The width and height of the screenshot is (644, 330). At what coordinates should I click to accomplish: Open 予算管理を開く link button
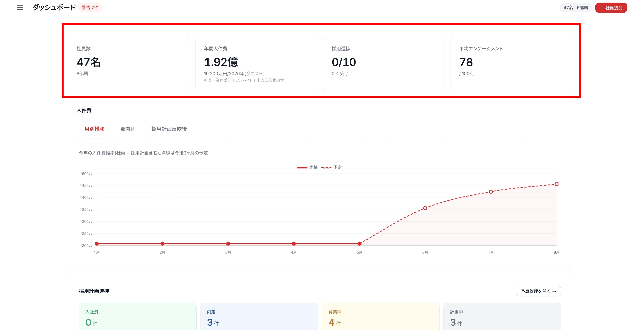[x=538, y=291]
